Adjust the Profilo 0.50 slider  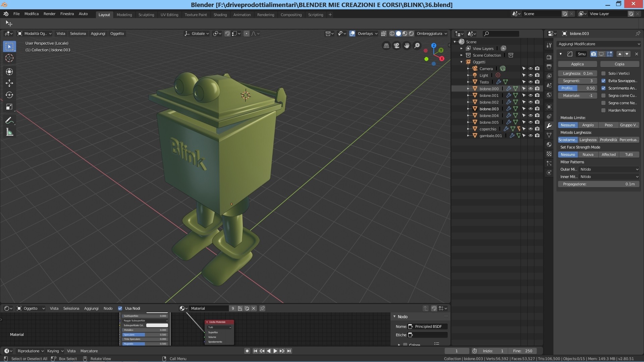[577, 88]
